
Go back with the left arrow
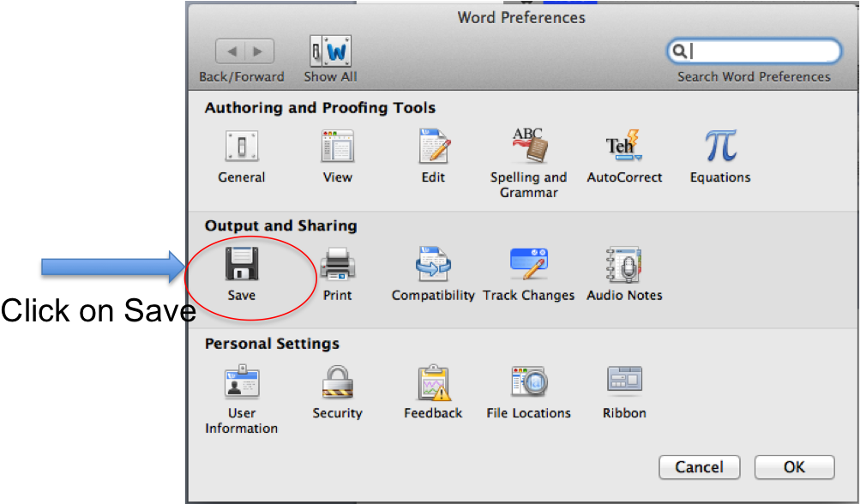tap(231, 51)
